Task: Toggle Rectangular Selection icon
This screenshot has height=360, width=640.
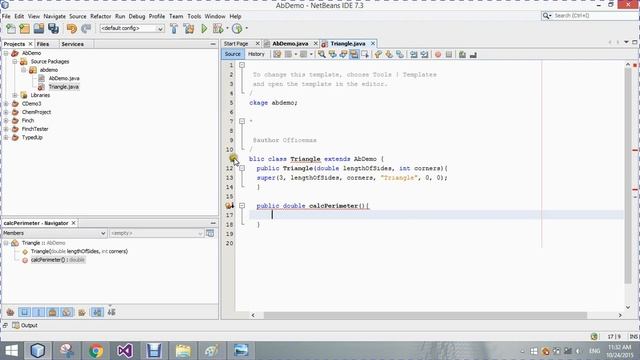Action: 365,54
